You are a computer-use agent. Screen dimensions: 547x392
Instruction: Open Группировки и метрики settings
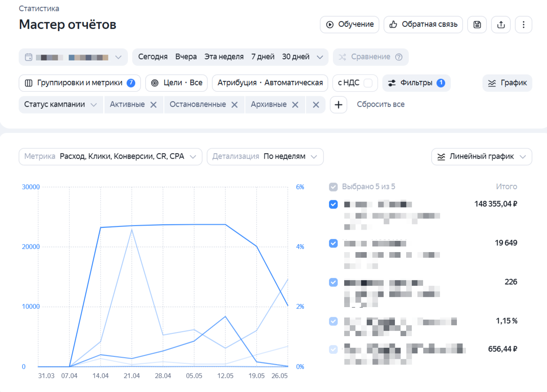click(80, 83)
